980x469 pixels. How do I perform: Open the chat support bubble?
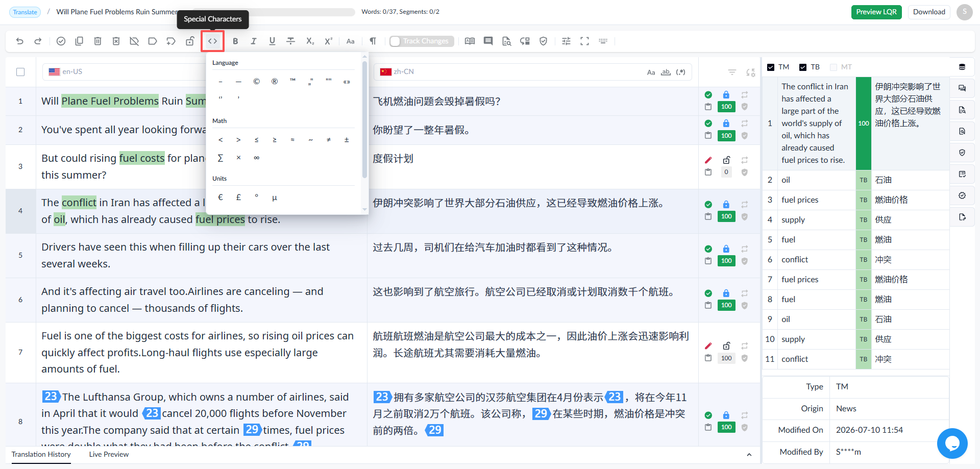[952, 443]
